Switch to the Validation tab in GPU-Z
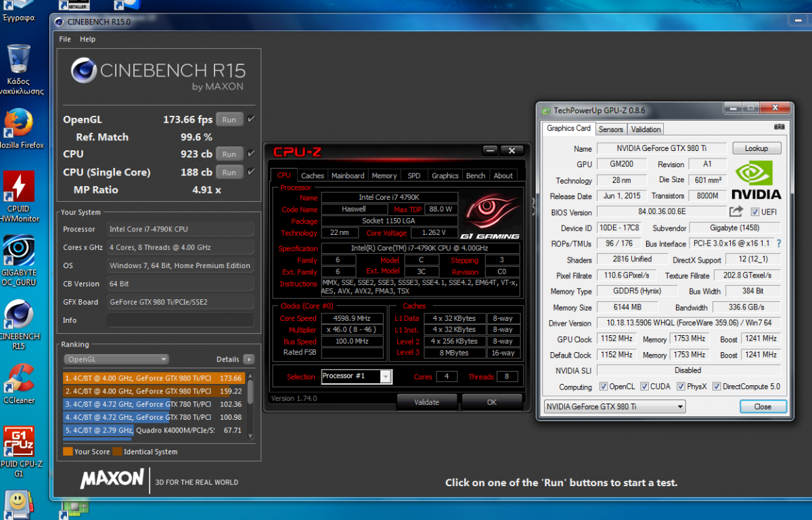 coord(646,129)
